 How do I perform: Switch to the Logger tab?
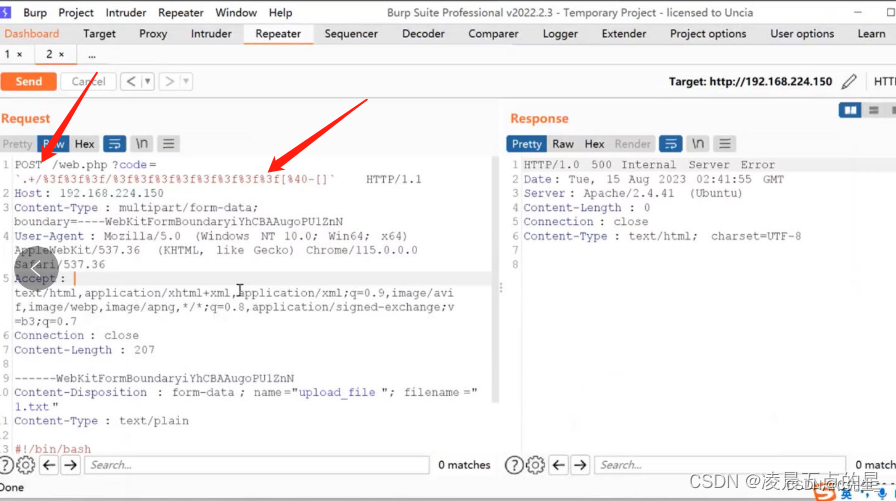pos(560,34)
